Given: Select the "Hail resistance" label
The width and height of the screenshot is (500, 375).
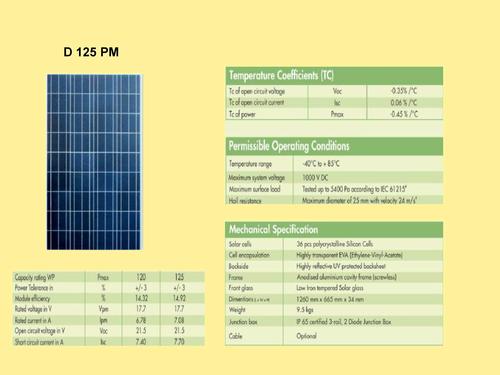Looking at the screenshot, I should pyautogui.click(x=245, y=201).
